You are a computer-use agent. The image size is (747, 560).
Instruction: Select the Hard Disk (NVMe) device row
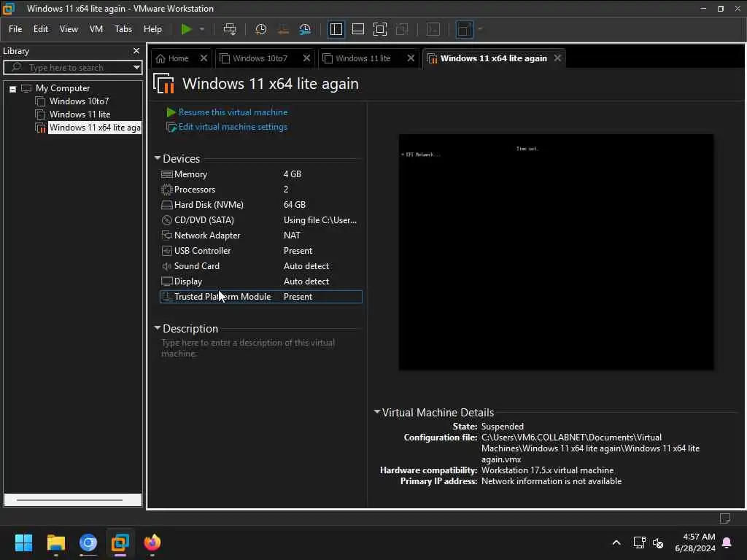click(260, 205)
